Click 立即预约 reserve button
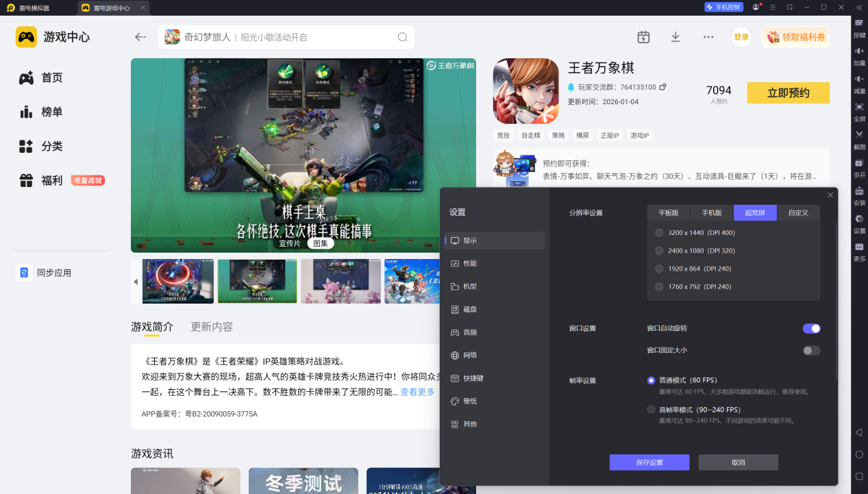The image size is (868, 494). (x=788, y=93)
